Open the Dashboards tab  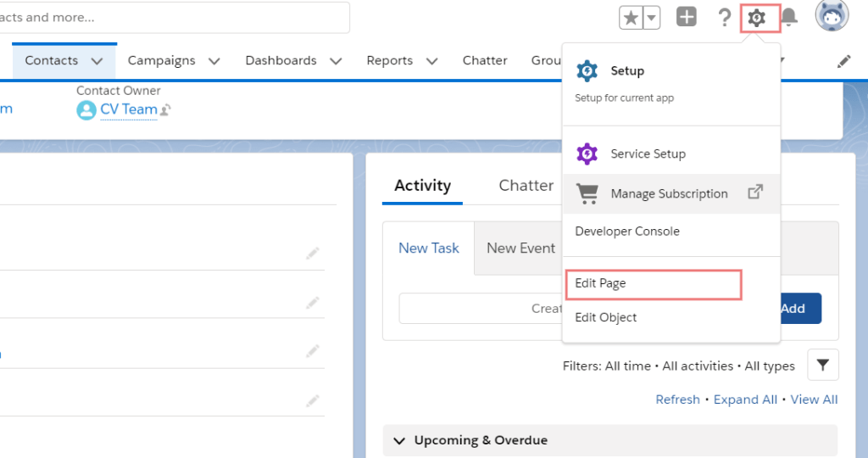[281, 60]
